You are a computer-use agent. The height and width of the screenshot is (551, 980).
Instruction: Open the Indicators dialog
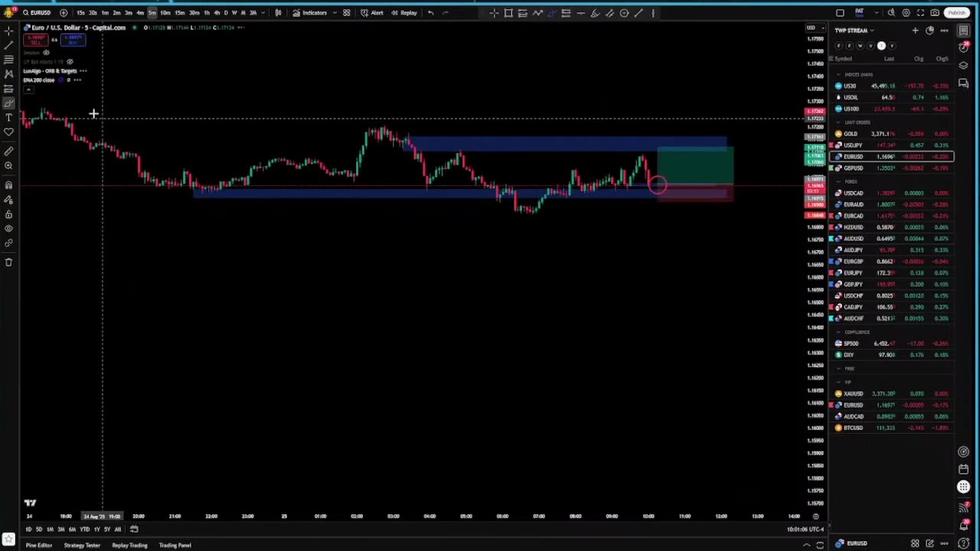[309, 12]
